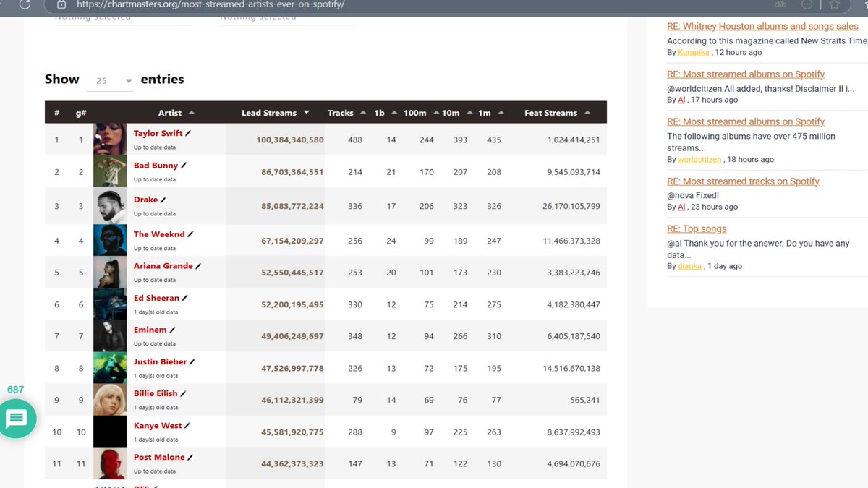
Task: Open the dianka user profile link
Action: coord(690,266)
